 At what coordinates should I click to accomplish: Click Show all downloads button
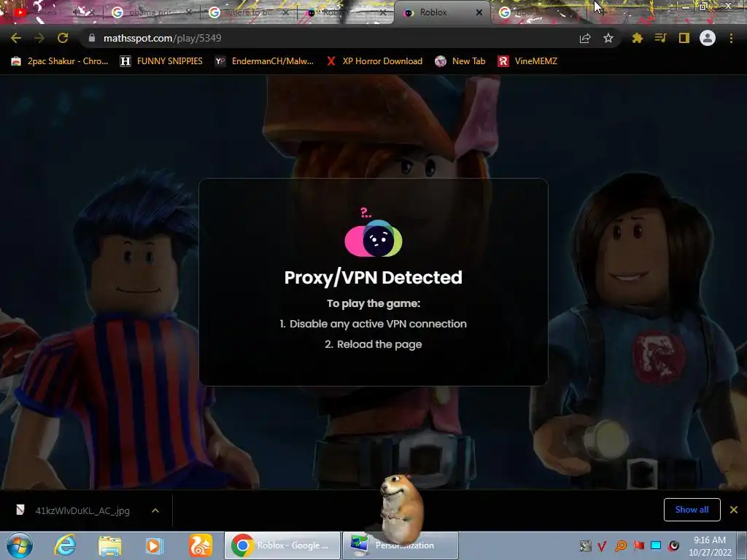(692, 510)
